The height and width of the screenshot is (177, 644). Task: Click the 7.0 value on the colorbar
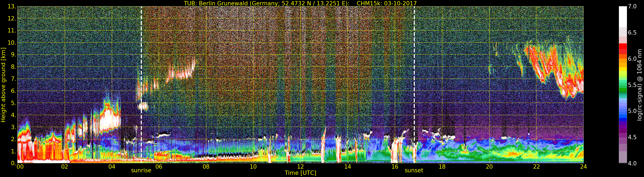coord(632,6)
